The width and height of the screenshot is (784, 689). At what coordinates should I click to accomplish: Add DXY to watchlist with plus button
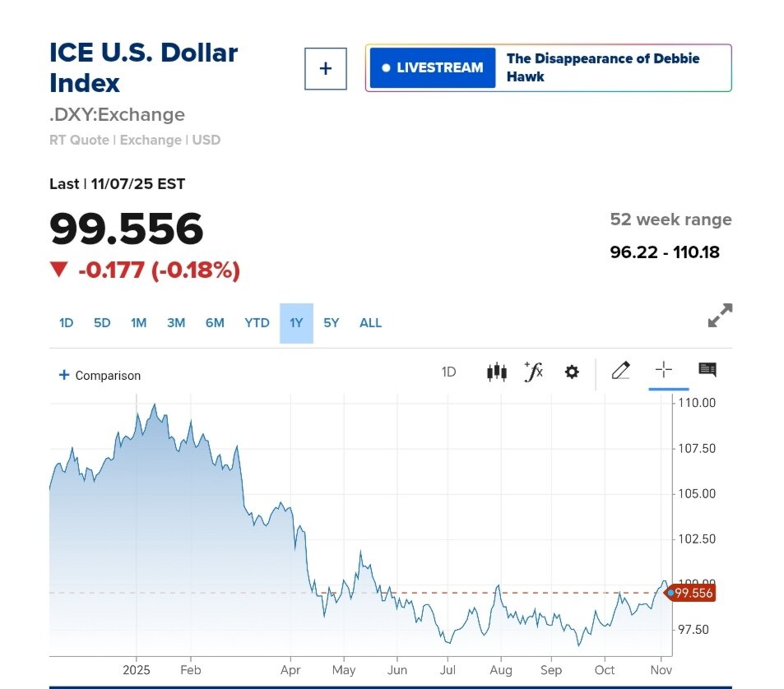coord(326,68)
